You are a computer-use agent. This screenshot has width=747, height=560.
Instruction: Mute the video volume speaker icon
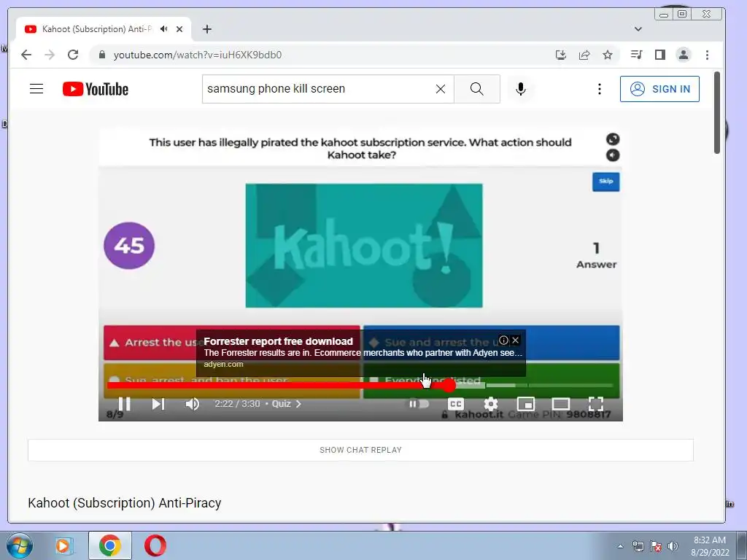pyautogui.click(x=193, y=404)
